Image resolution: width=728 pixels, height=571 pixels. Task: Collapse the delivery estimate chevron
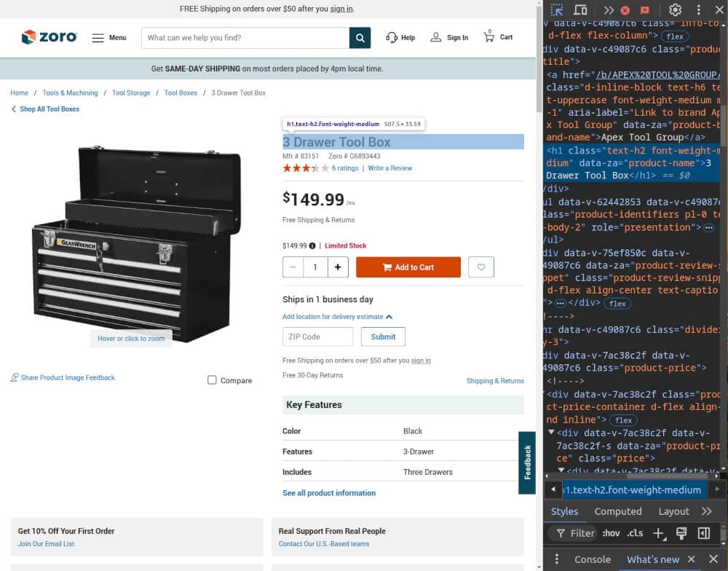388,318
